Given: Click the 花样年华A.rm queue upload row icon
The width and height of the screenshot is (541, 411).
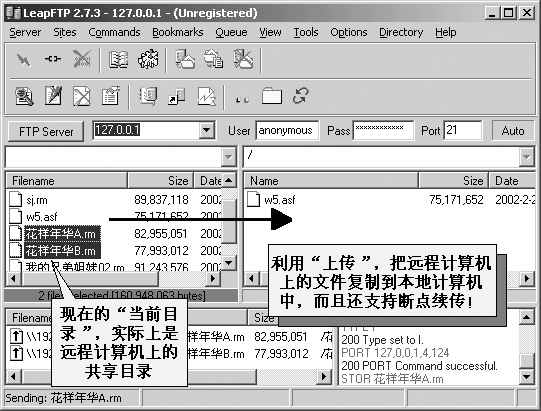Looking at the screenshot, I should (16, 336).
